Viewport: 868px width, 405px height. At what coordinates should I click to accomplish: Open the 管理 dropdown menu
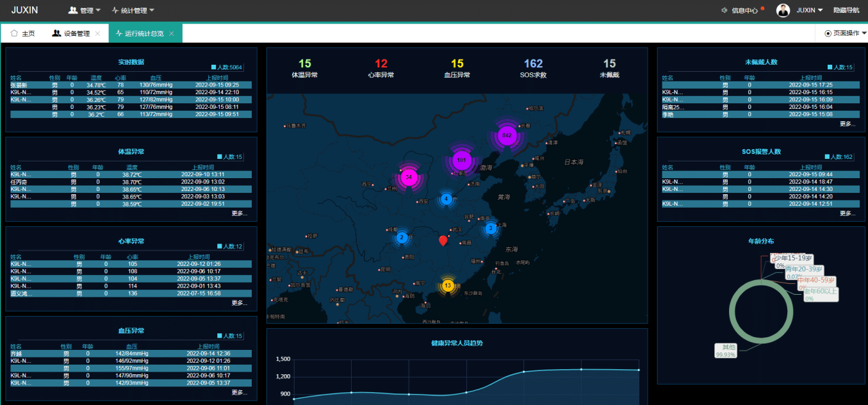pyautogui.click(x=85, y=10)
